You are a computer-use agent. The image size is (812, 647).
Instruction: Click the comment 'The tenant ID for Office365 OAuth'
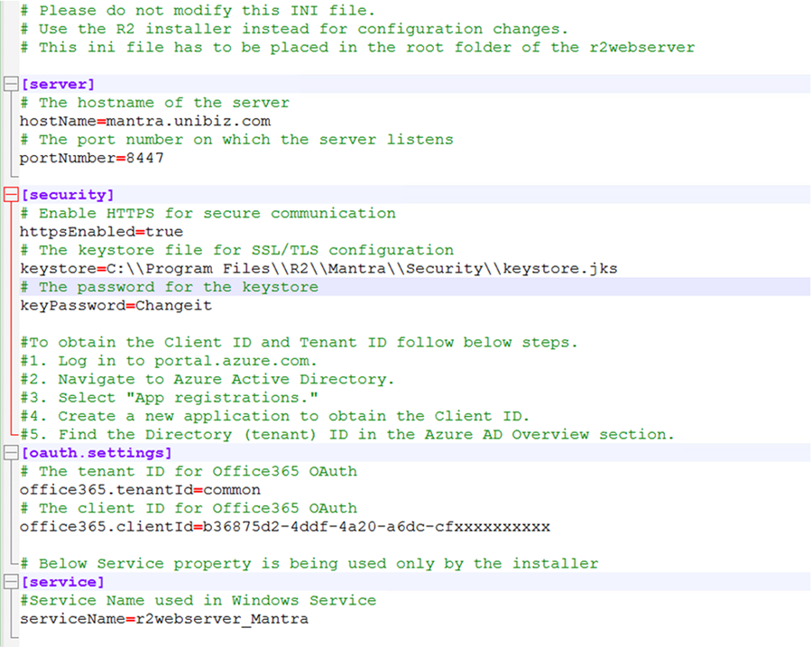(189, 471)
